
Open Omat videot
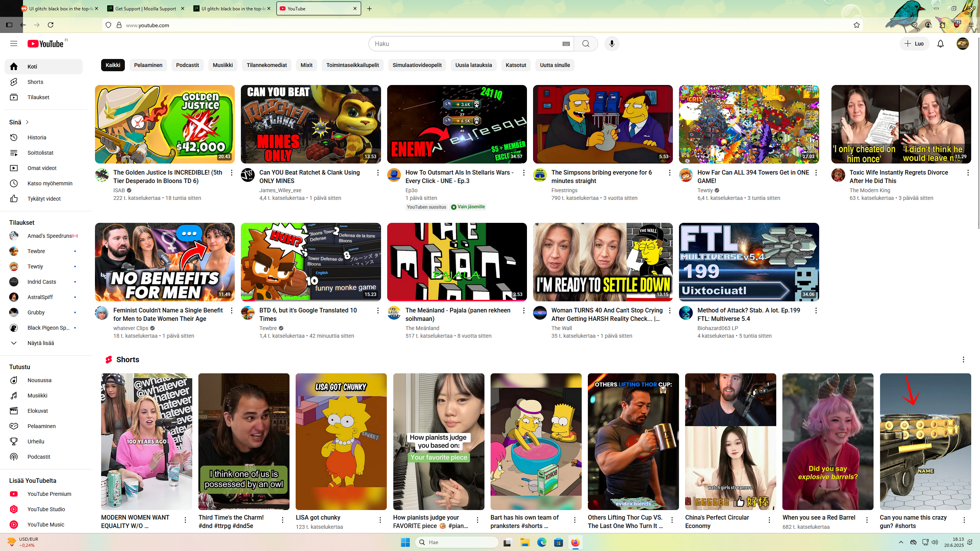[44, 168]
